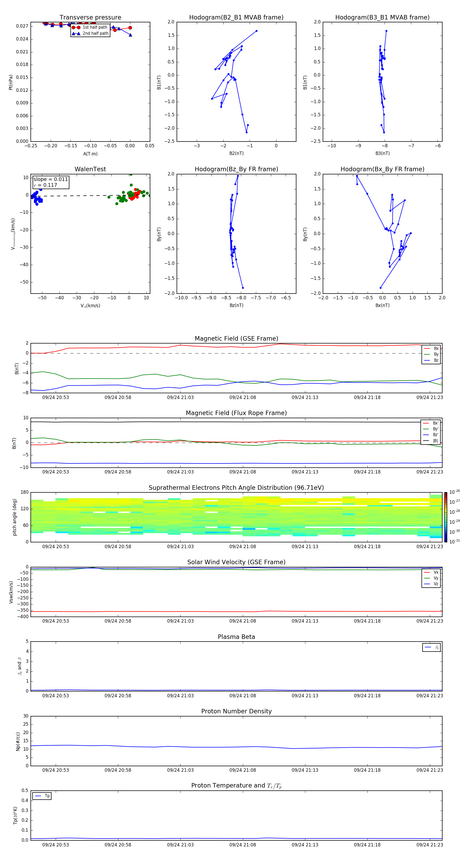Screen dimensions: 473x868
Task: Click the Suprathermal Electrons Pitch Angle title
Action: [236, 488]
